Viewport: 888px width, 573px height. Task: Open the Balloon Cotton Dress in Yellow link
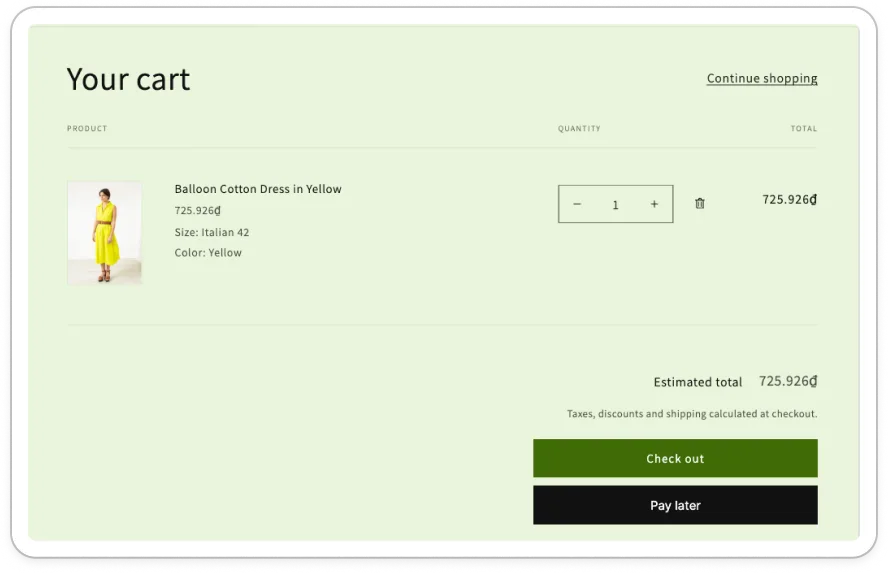258,189
